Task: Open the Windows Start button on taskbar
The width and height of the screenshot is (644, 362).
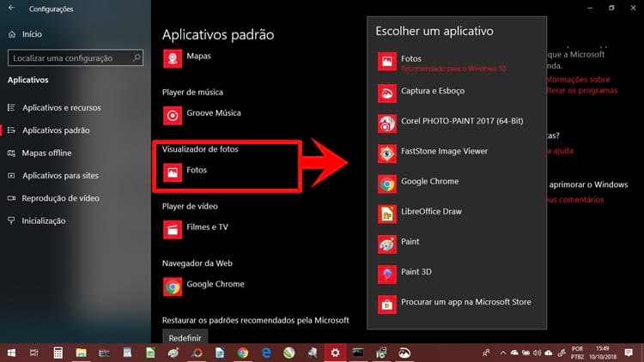Action: click(x=11, y=353)
